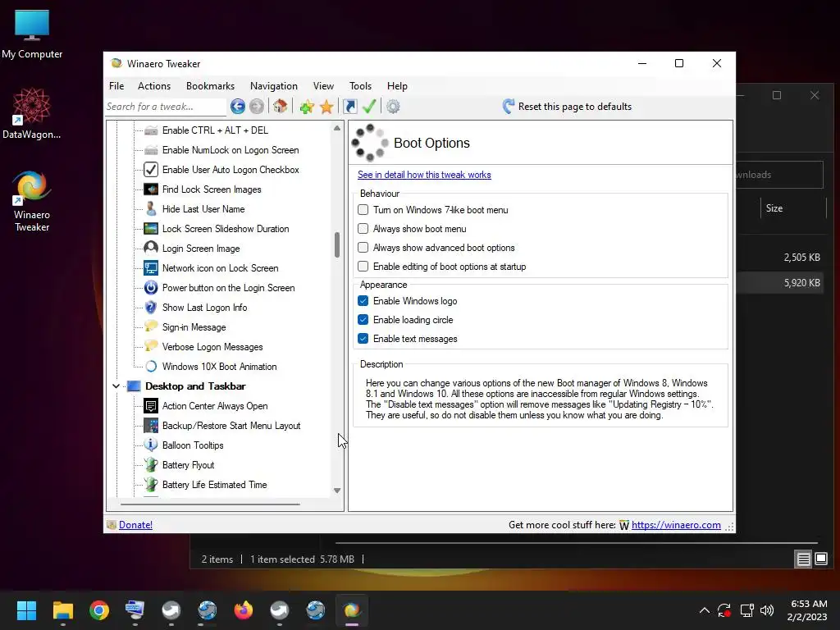Select Backup/Restore Start Menu Layout

(x=231, y=426)
